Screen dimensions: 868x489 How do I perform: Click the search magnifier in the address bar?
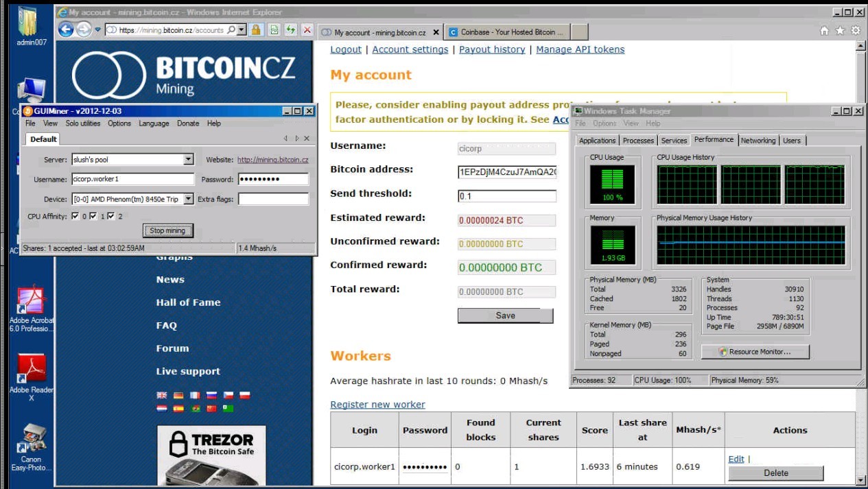click(x=231, y=30)
